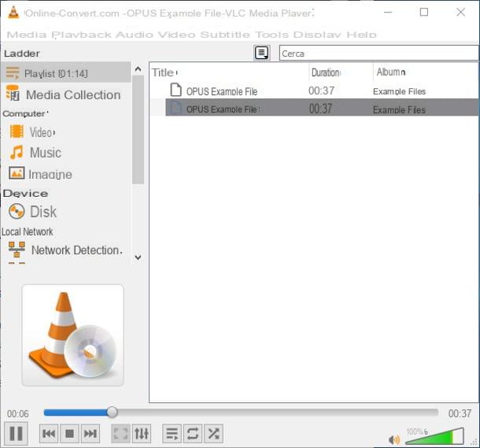Viewport: 480px width, 448px height.
Task: Toggle fullscreen video mode
Action: (120, 434)
